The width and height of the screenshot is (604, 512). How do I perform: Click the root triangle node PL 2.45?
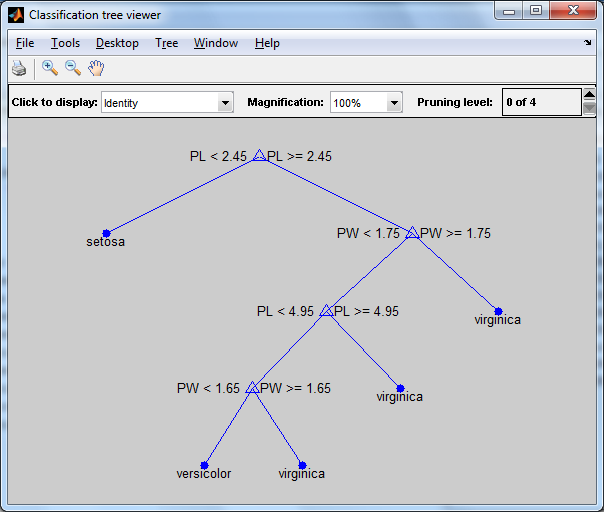(259, 156)
